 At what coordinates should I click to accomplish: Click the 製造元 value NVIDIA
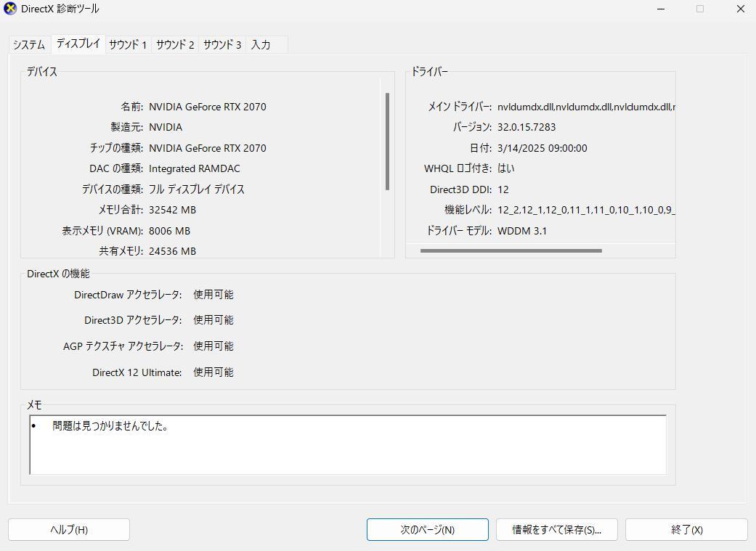[x=166, y=127]
